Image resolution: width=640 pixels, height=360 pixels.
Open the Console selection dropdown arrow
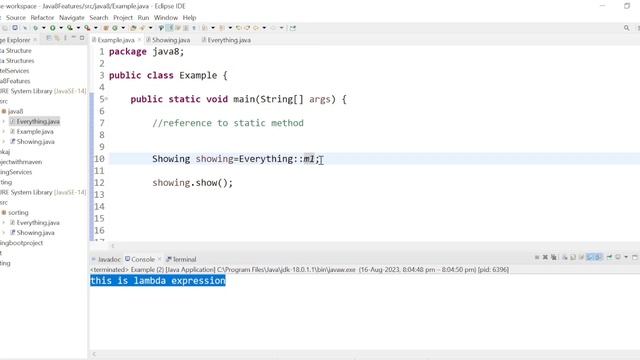[626, 257]
